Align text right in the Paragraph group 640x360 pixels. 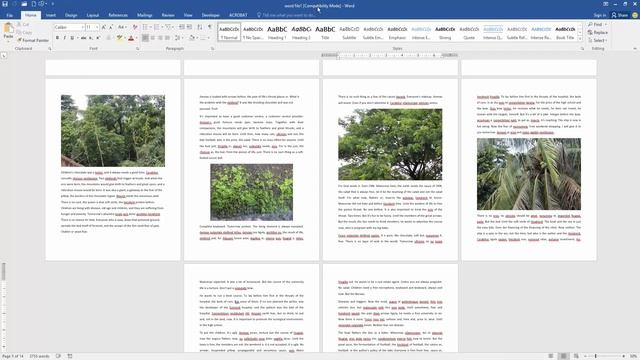[160, 38]
